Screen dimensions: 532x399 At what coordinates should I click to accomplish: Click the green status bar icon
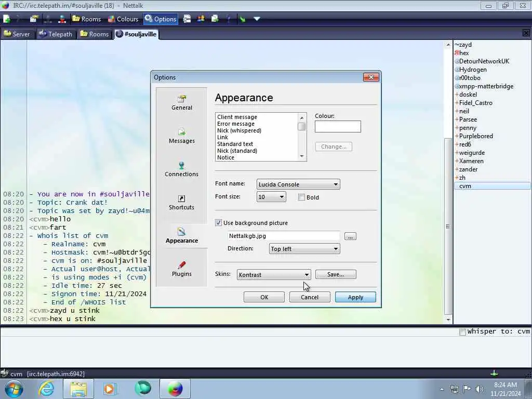pos(494,373)
